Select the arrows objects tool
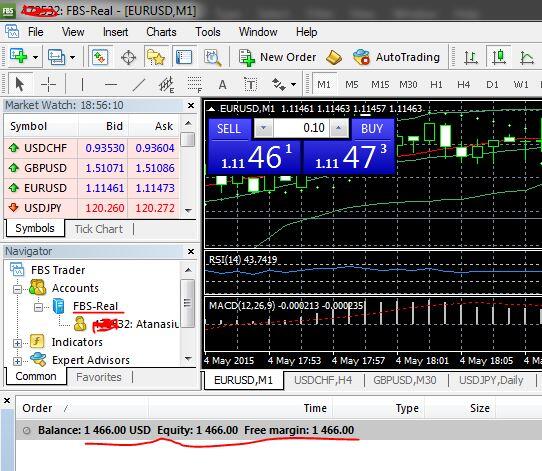The width and height of the screenshot is (542, 471). (x=279, y=84)
